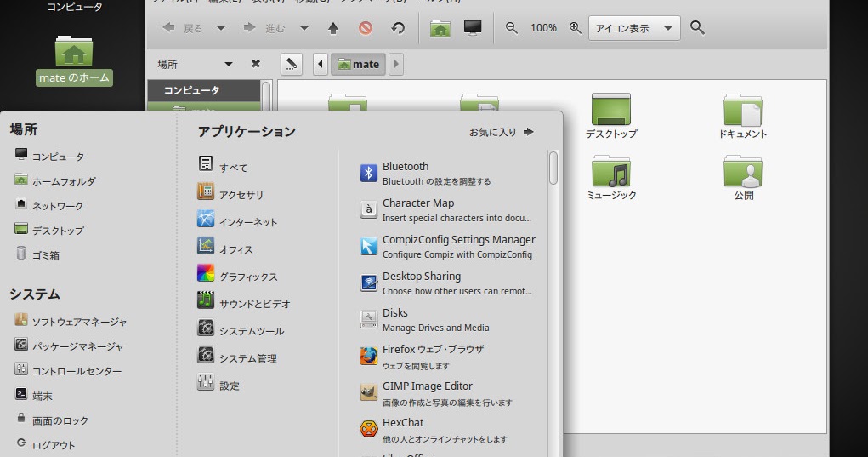Open デスクトップ from menu places
868x457 pixels.
click(49, 231)
